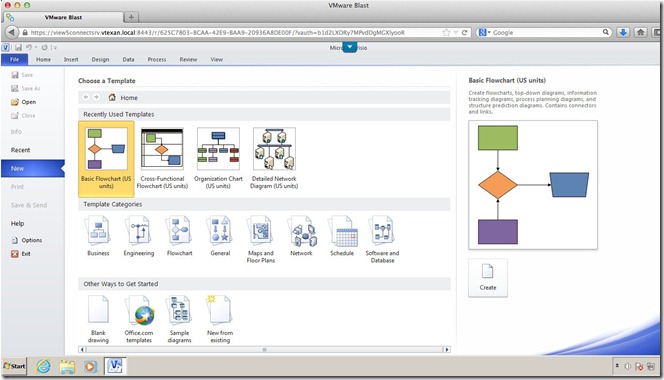Open the File tab

[14, 59]
